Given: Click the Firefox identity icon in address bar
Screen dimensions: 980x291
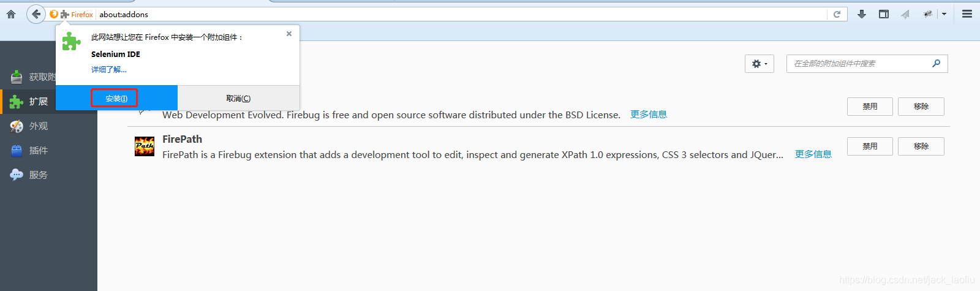Looking at the screenshot, I should click(x=54, y=14).
